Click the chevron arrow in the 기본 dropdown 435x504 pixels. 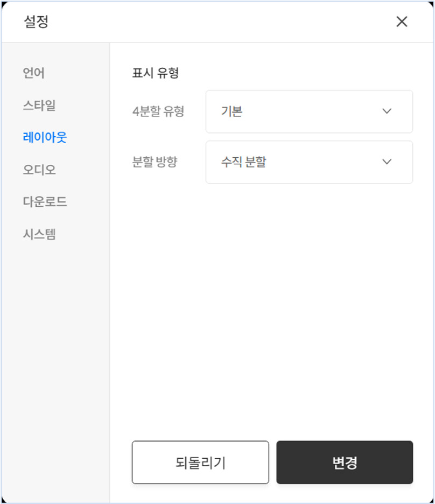point(387,111)
